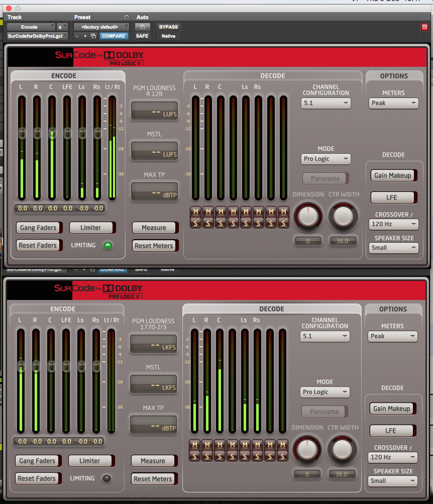Click the green LIMITING indicator light

pyautogui.click(x=107, y=246)
